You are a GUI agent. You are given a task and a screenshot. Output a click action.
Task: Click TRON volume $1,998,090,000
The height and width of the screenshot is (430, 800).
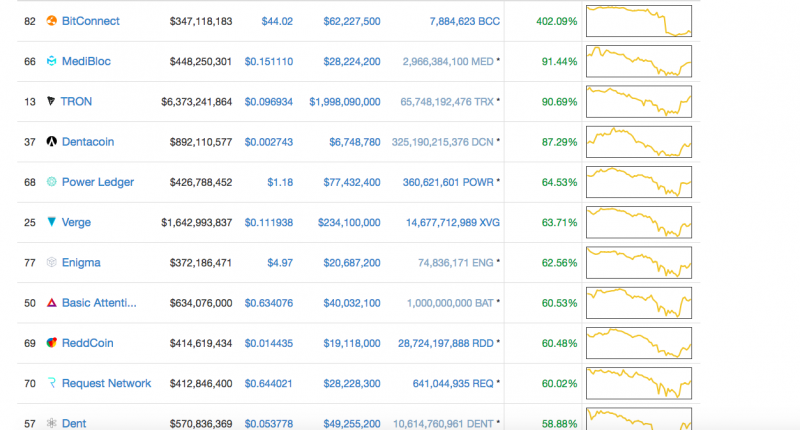pyautogui.click(x=344, y=102)
